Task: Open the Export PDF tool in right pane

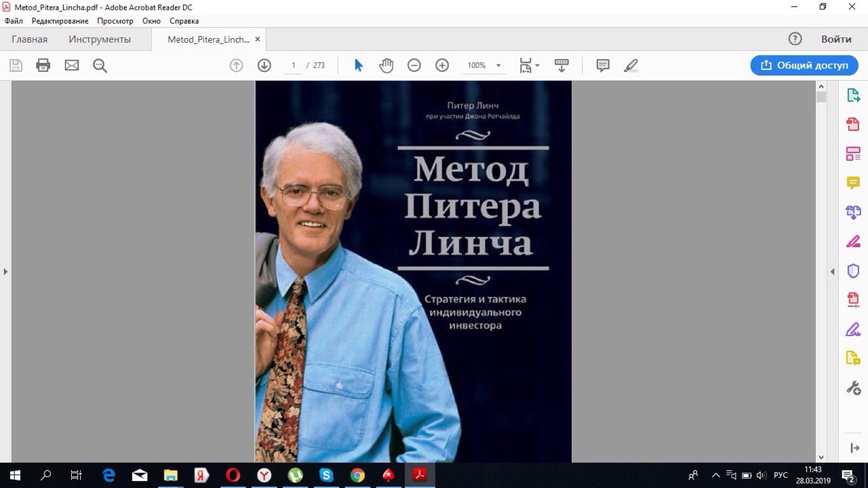Action: (853, 96)
